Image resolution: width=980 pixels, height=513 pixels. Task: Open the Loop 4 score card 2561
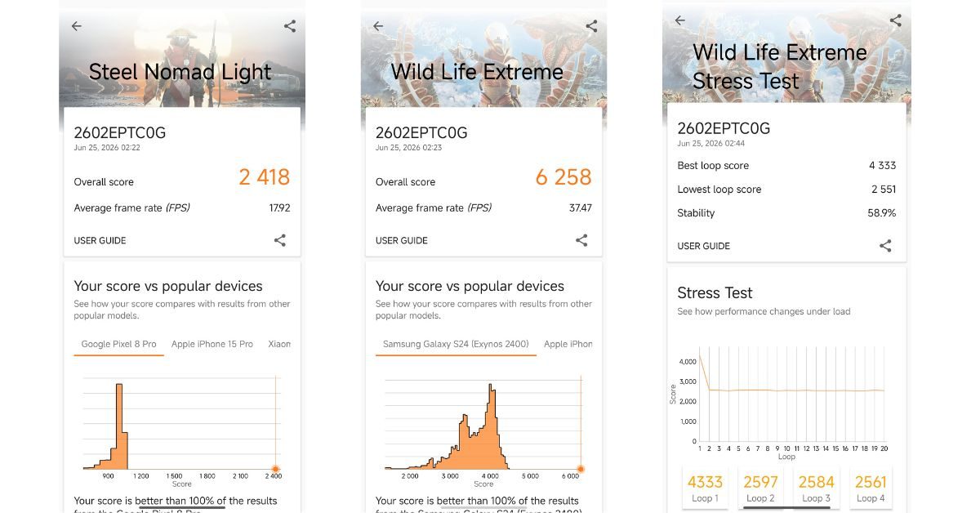click(871, 489)
